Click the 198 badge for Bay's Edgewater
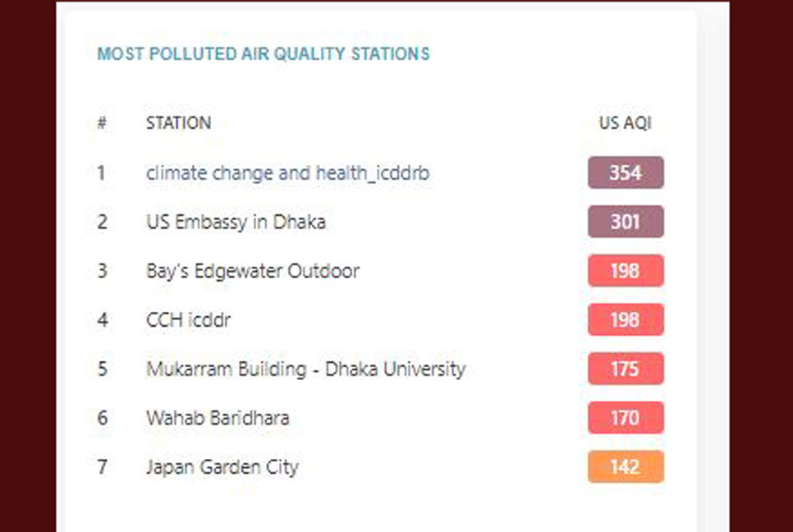793x532 pixels. click(x=626, y=271)
